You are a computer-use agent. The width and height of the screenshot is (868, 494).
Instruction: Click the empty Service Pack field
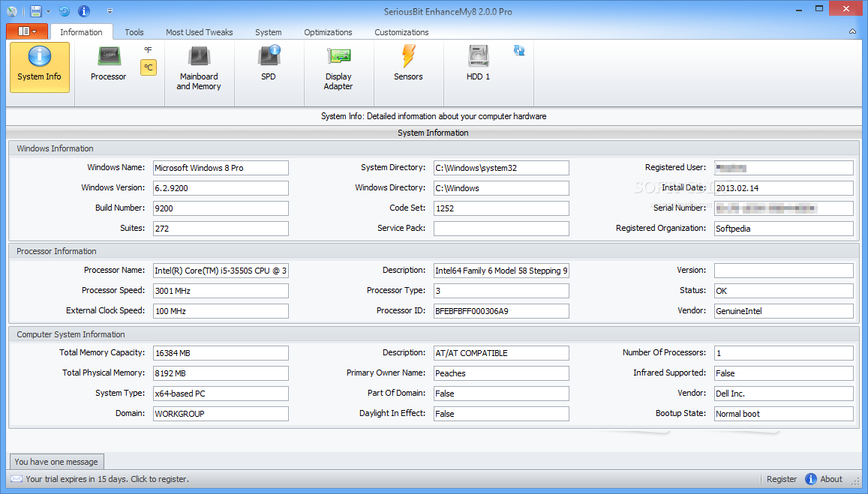502,229
